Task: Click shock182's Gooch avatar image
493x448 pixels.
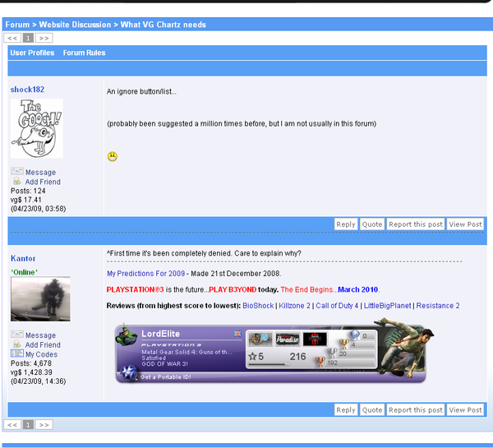Action: (36, 128)
